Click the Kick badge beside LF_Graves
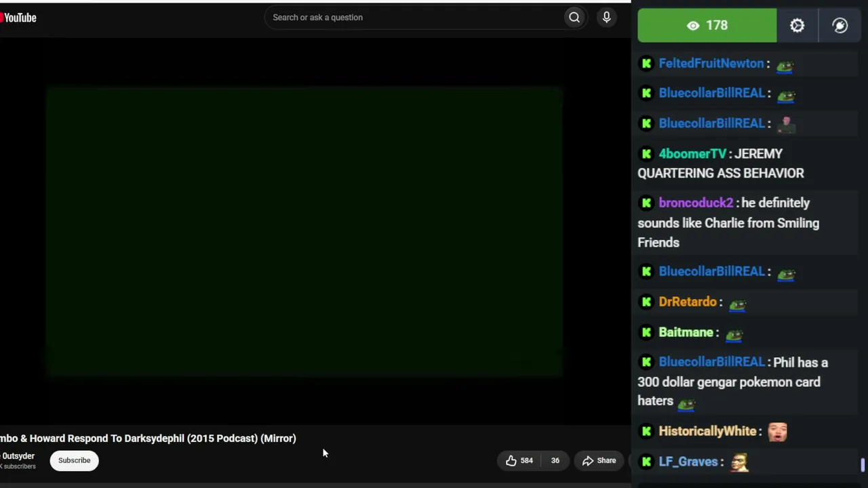Image resolution: width=868 pixels, height=488 pixels. pyautogui.click(x=646, y=462)
